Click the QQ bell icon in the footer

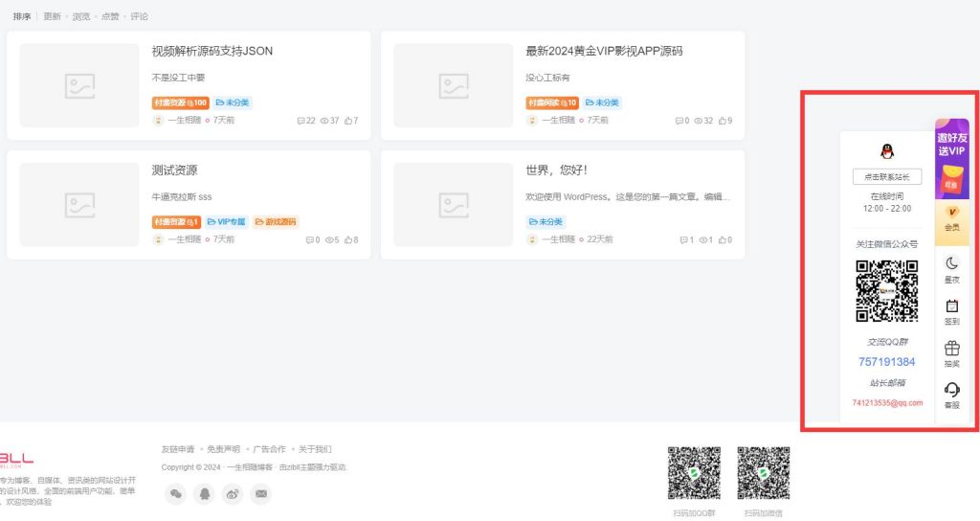pyautogui.click(x=205, y=494)
